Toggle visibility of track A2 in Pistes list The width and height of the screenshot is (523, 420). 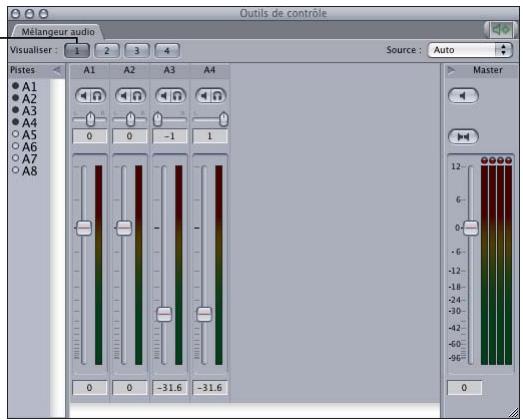15,98
